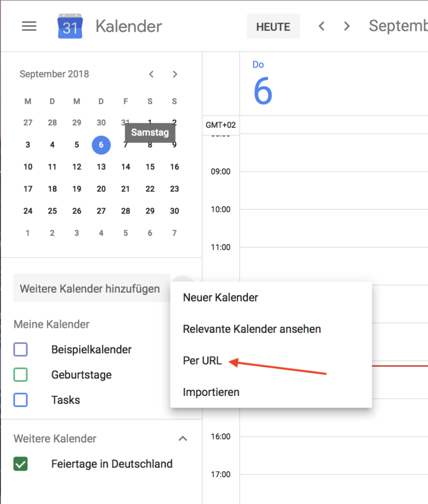Select Neuer Kalender from the menu

(x=221, y=298)
